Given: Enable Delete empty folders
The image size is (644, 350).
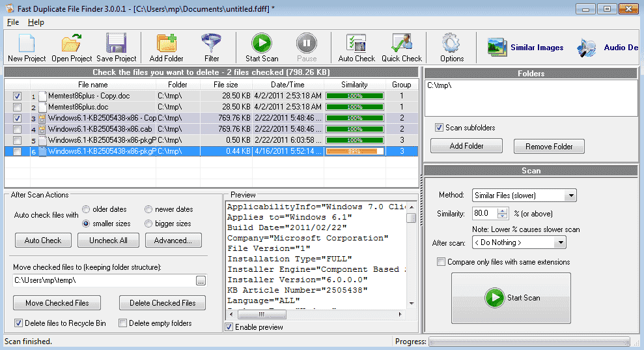Looking at the screenshot, I should point(122,323).
